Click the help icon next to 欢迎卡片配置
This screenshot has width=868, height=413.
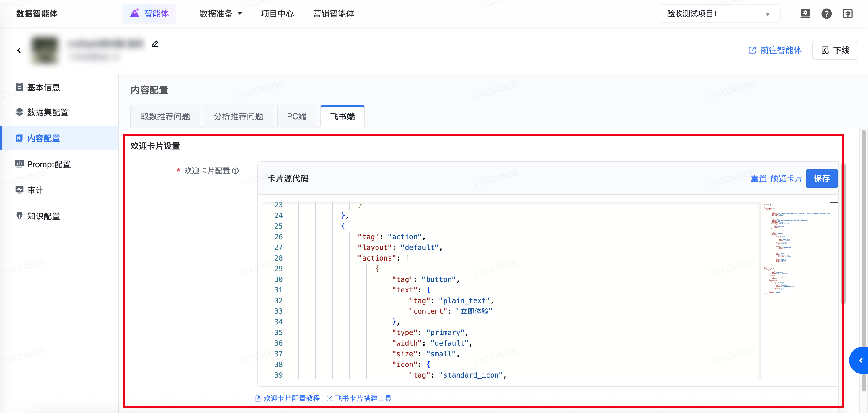click(236, 171)
